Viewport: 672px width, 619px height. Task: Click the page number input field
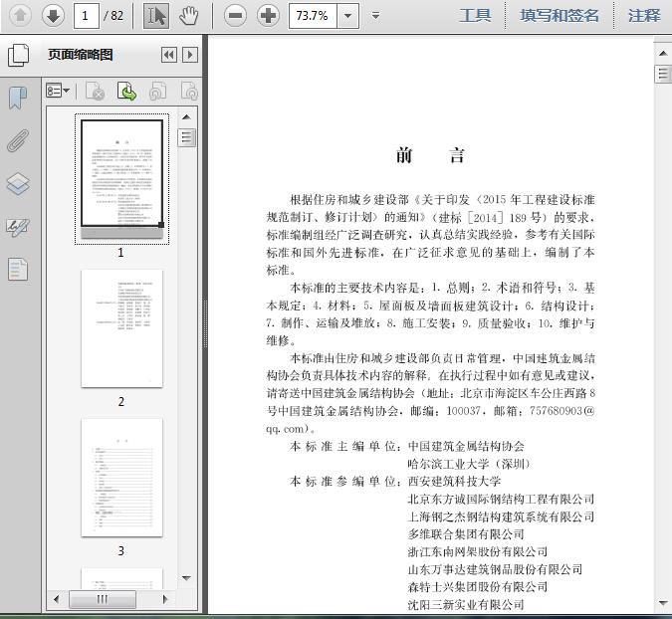pyautogui.click(x=87, y=15)
